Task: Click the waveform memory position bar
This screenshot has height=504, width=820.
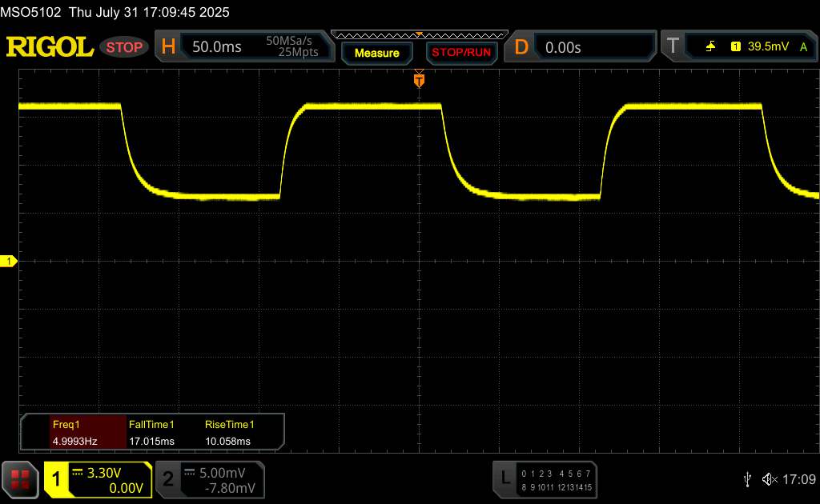Action: pyautogui.click(x=420, y=35)
